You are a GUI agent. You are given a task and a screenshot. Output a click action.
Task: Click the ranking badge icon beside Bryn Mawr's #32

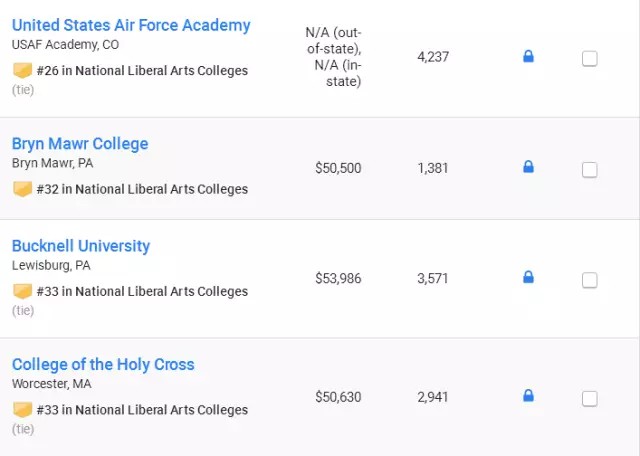coord(22,189)
